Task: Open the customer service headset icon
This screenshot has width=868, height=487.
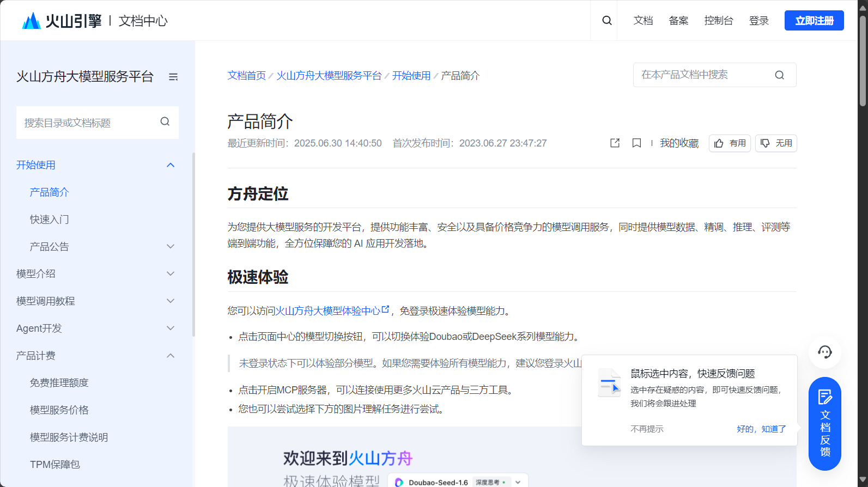Action: tap(824, 352)
